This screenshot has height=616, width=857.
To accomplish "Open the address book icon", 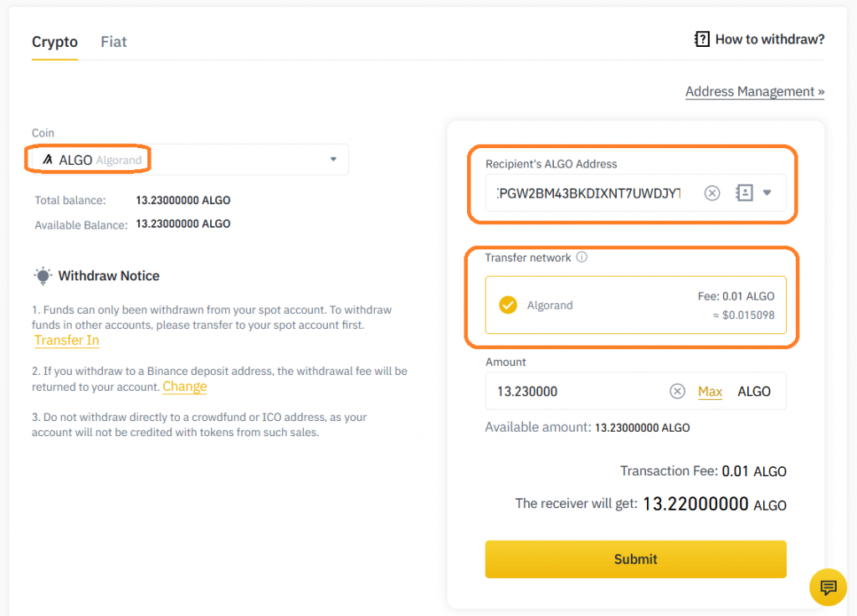I will click(x=744, y=193).
